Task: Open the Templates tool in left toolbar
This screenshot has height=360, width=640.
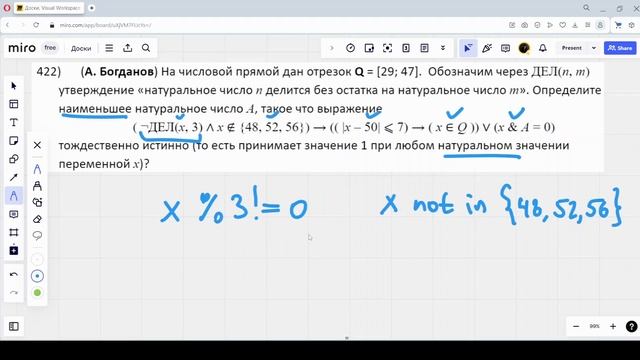Action: (x=13, y=104)
